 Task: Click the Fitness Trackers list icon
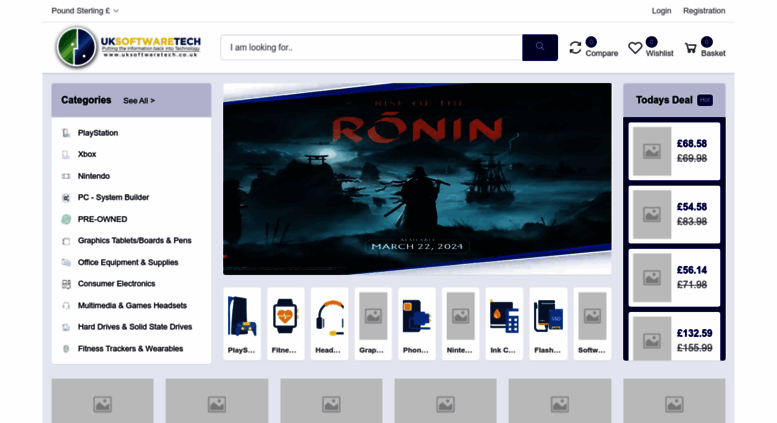[x=66, y=349]
